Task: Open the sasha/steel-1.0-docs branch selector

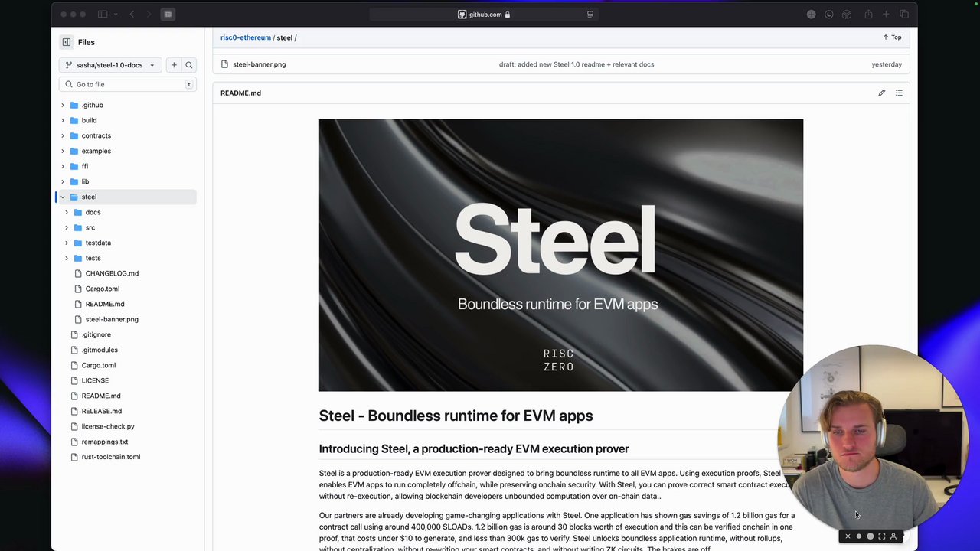Action: (110, 65)
